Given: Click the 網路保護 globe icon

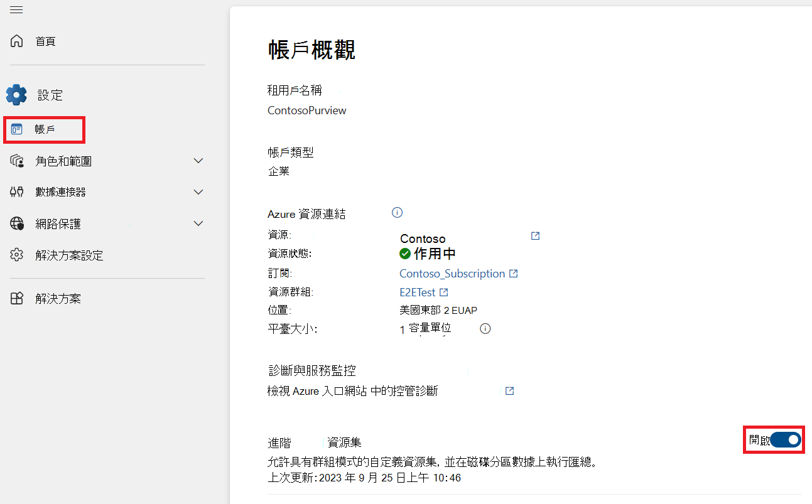Looking at the screenshot, I should pyautogui.click(x=17, y=223).
